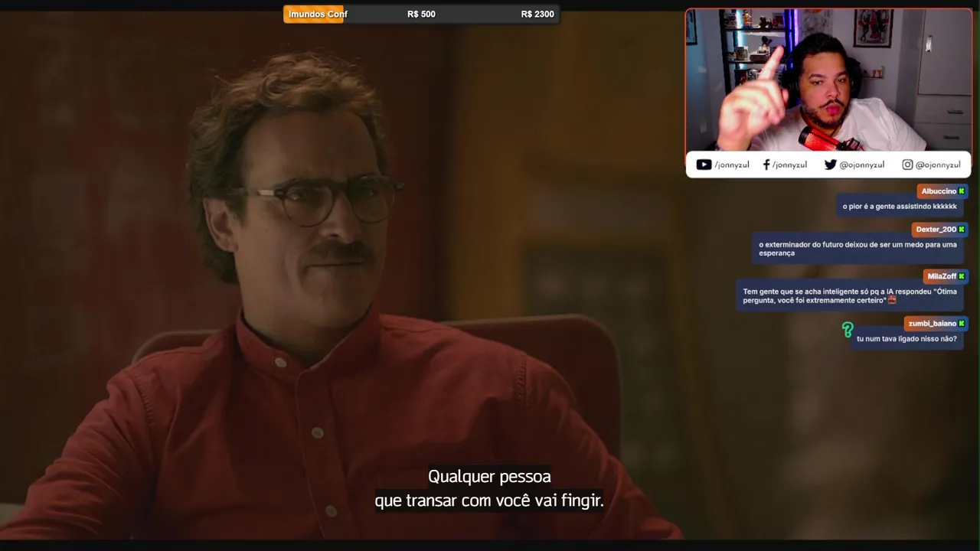Click the @ojonnyzul Twitter handle
The height and width of the screenshot is (551, 980).
(x=861, y=165)
